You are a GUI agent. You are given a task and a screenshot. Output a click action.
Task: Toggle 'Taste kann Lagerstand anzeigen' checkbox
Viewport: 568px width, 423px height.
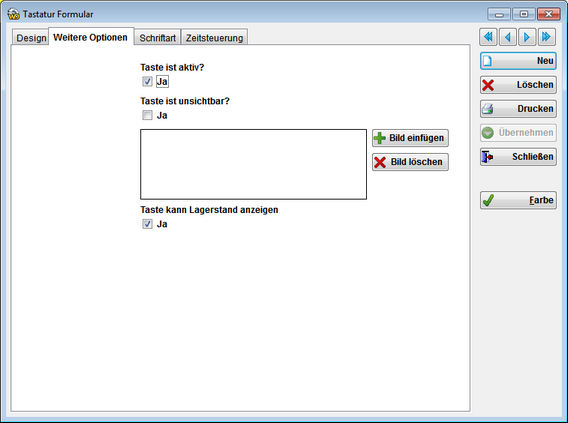(x=147, y=224)
